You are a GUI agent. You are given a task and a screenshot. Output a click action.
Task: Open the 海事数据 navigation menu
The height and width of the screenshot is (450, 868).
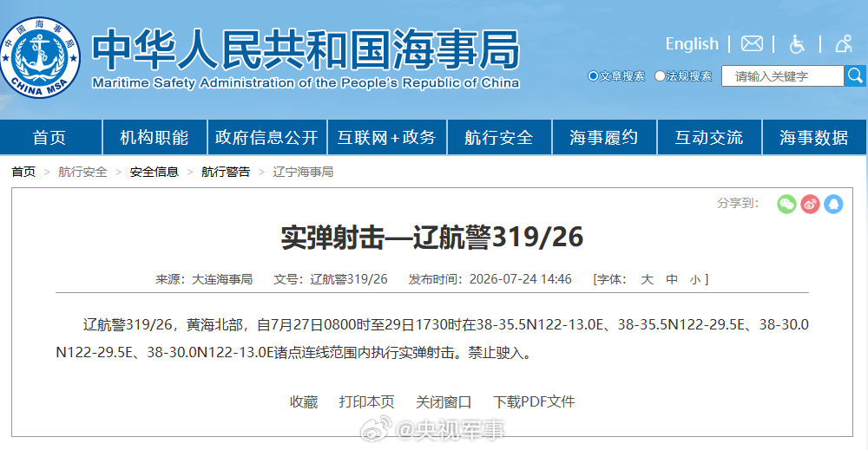point(814,137)
